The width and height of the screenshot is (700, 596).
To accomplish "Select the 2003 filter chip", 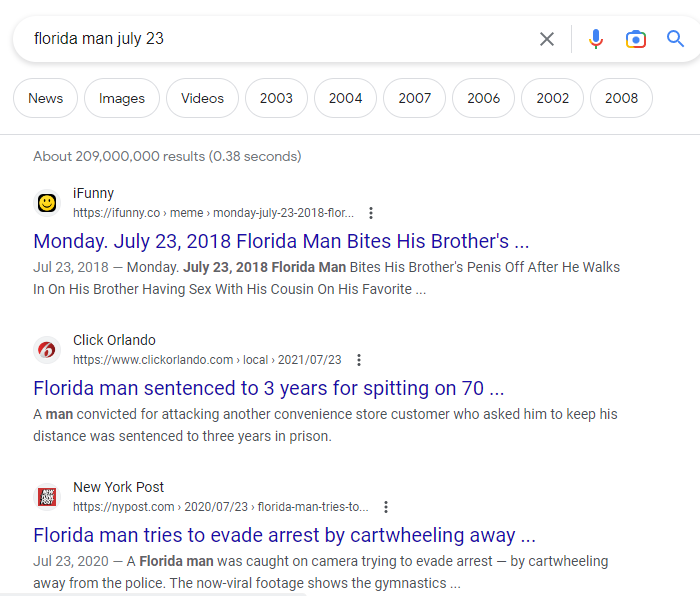I will 276,98.
